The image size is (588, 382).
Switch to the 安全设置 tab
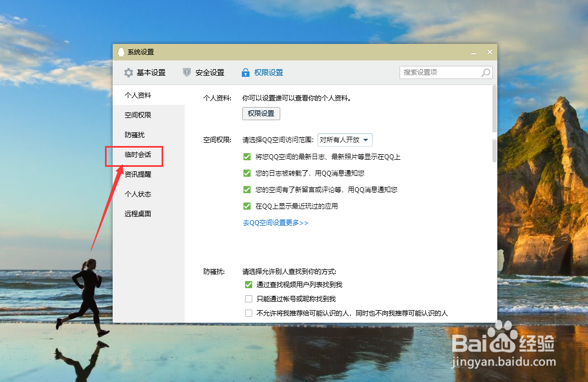pos(209,72)
